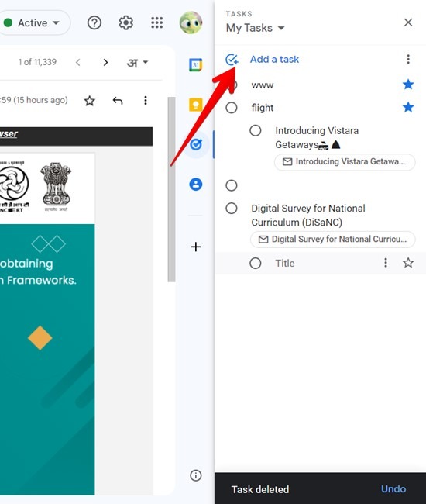Unstar the www task
This screenshot has height=504, width=426.
(x=408, y=85)
